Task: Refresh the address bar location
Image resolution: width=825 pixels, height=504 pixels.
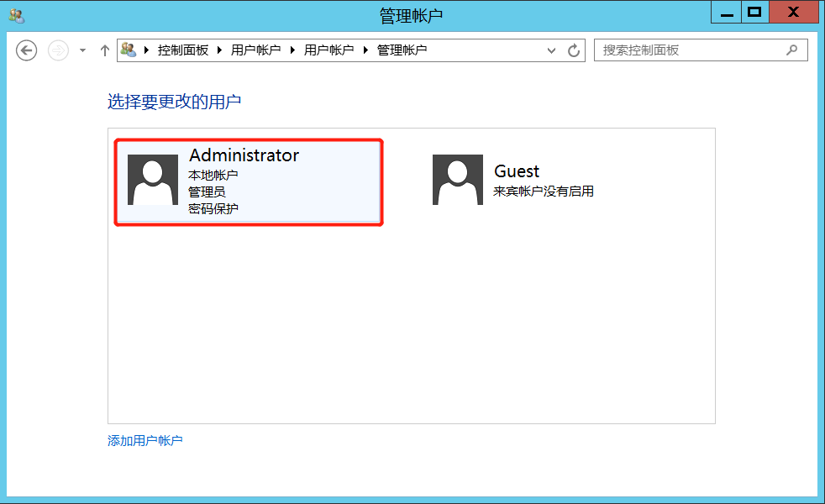Action: [x=574, y=50]
